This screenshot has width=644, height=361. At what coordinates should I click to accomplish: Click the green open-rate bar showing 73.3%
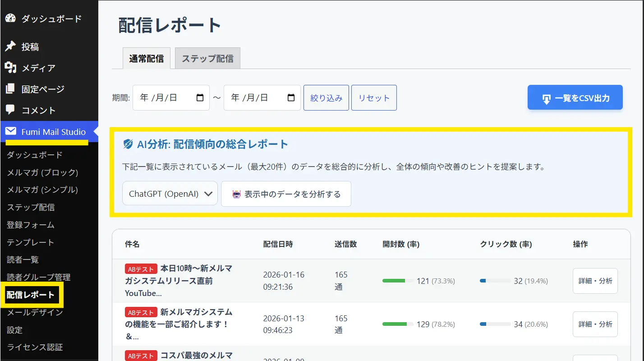click(394, 281)
